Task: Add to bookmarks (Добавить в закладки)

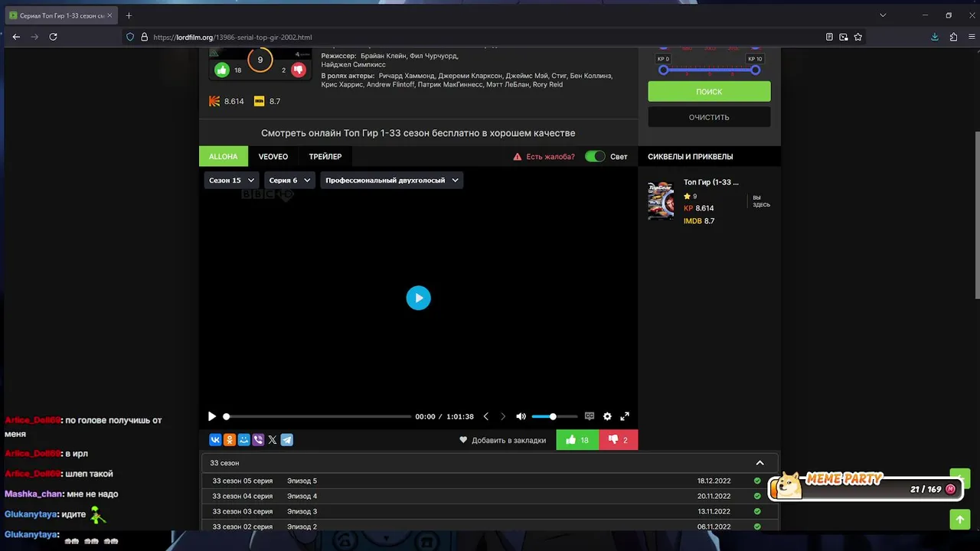Action: 503,440
